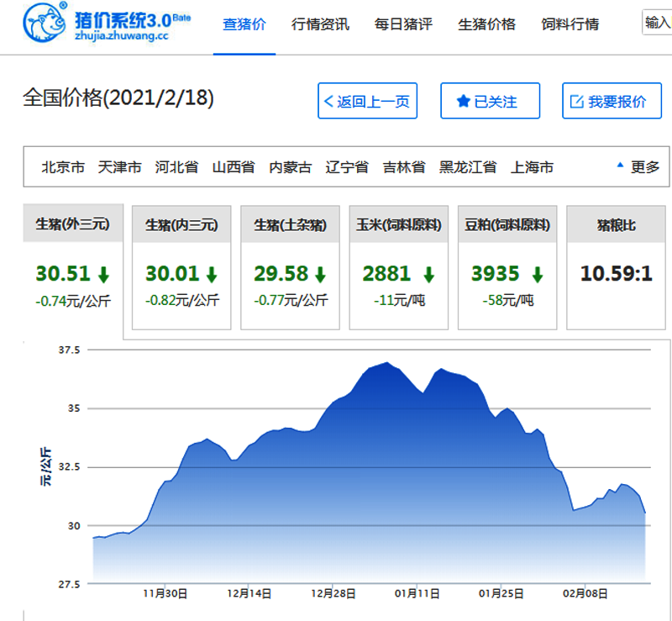This screenshot has width=672, height=621.
Task: Click the 37.5 y-axis label
Action: pos(70,350)
